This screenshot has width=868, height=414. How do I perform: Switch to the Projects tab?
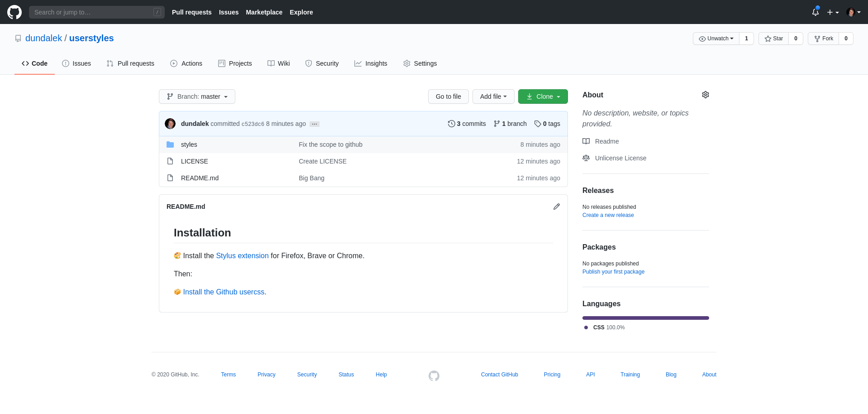tap(235, 63)
